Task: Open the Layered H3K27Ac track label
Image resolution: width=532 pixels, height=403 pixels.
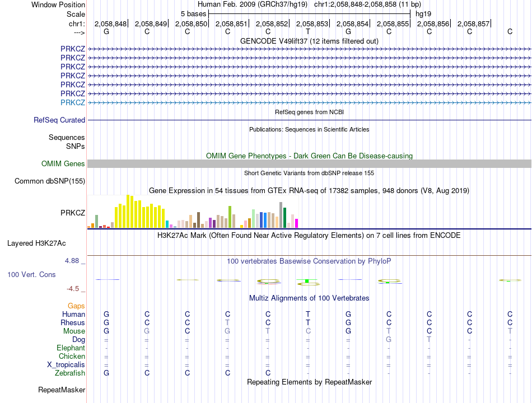Action: (x=36, y=243)
